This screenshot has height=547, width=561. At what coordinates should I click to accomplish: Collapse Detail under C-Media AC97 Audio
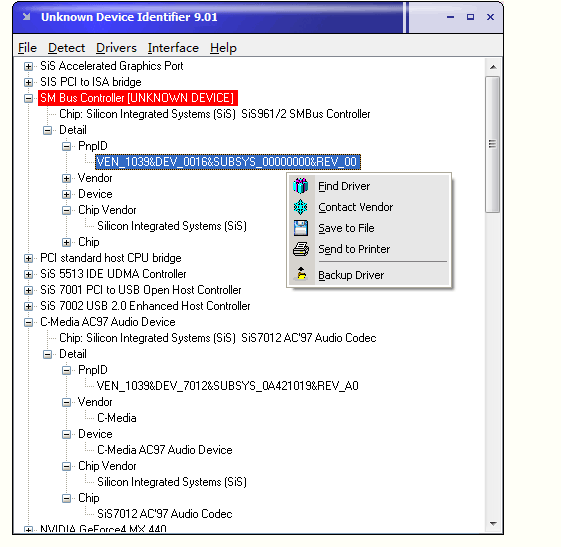point(47,354)
